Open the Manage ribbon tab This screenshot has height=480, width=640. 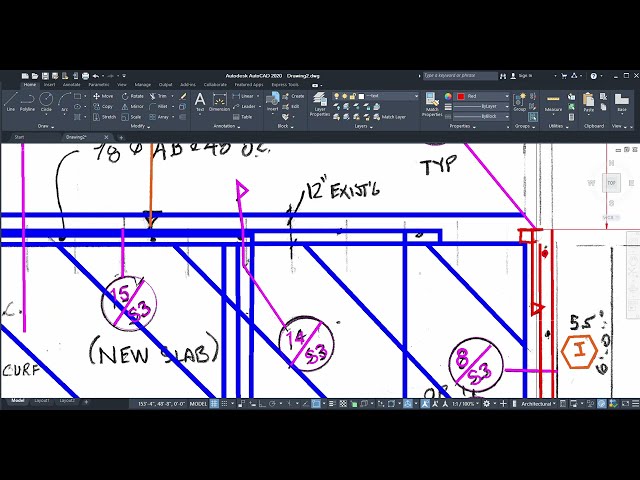(143, 85)
